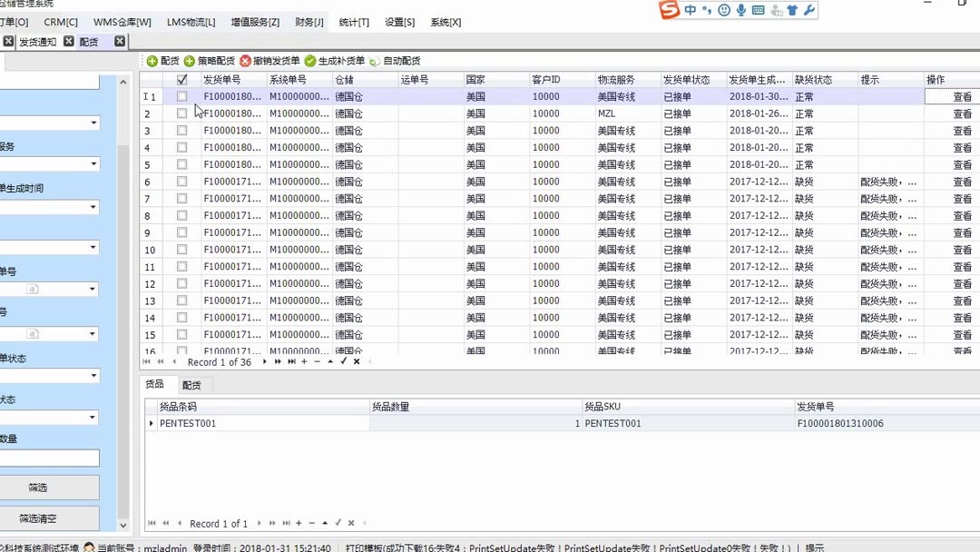Open the emoji icon in the Sogou toolbar
Viewport: 980px width, 552px height.
(x=723, y=9)
